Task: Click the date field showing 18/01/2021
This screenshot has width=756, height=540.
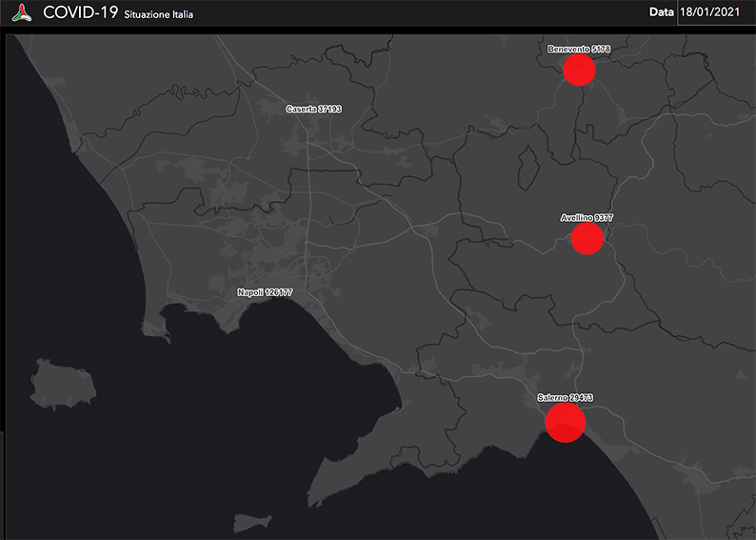Action: point(716,12)
